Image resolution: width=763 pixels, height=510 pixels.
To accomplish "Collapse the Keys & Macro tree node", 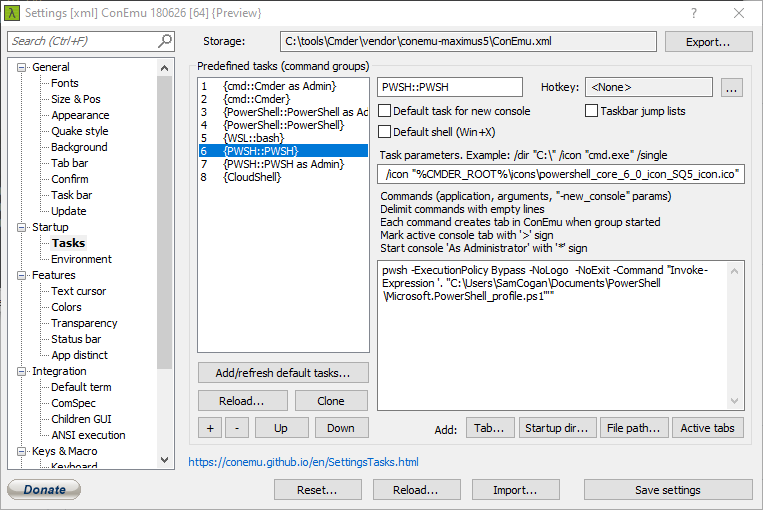I will point(21,452).
